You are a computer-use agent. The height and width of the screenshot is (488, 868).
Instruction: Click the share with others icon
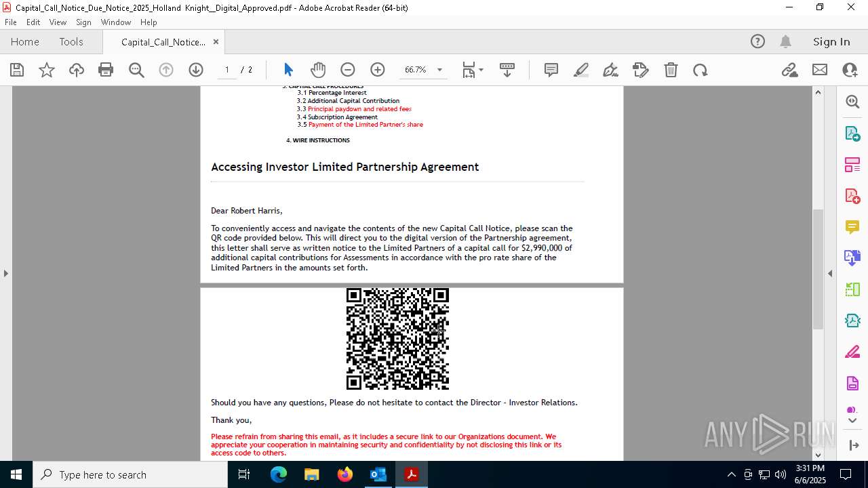pos(850,70)
